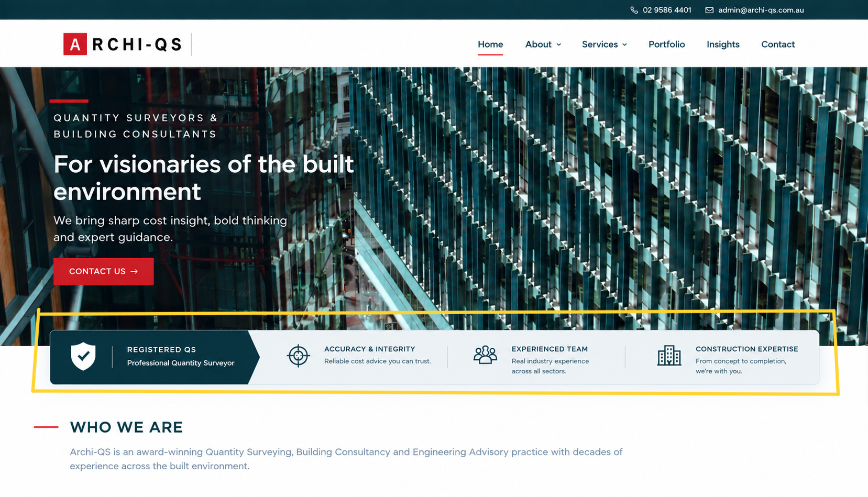Go to the Home nav item
The width and height of the screenshot is (868, 497).
(x=490, y=45)
